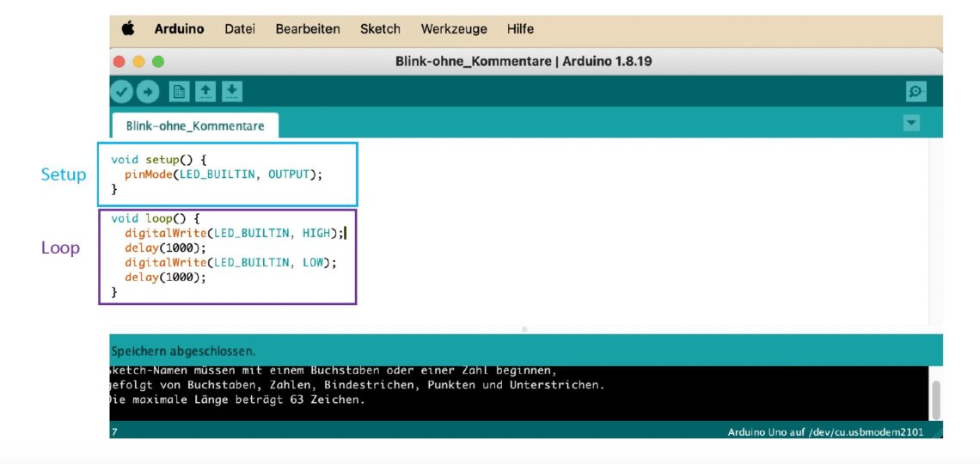Click the console output scrollbar
Screen dimensions: 980x464
pyautogui.click(x=935, y=399)
